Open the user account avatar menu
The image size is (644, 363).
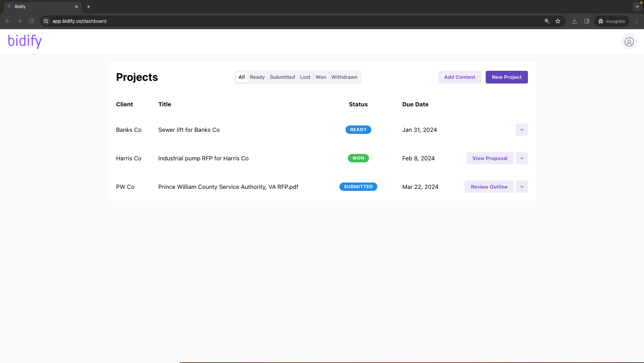coord(629,42)
